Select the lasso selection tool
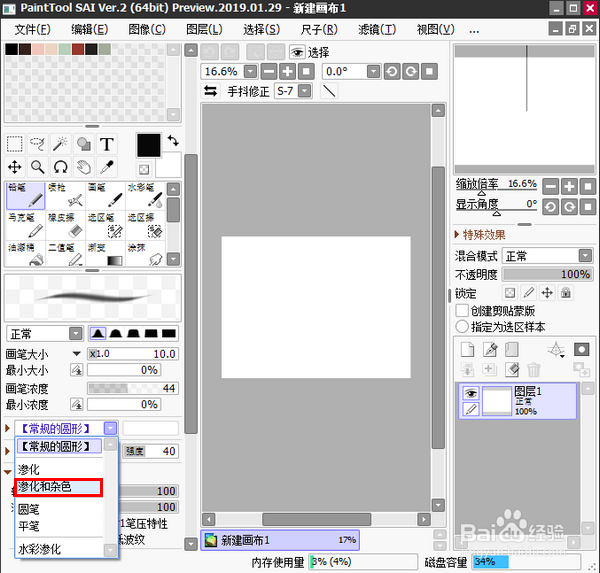This screenshot has width=600, height=573. pyautogui.click(x=38, y=144)
